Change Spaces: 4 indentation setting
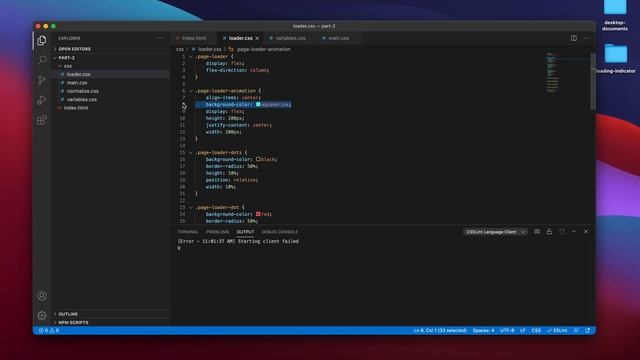Screen dimensions: 640x360 coord(483,330)
